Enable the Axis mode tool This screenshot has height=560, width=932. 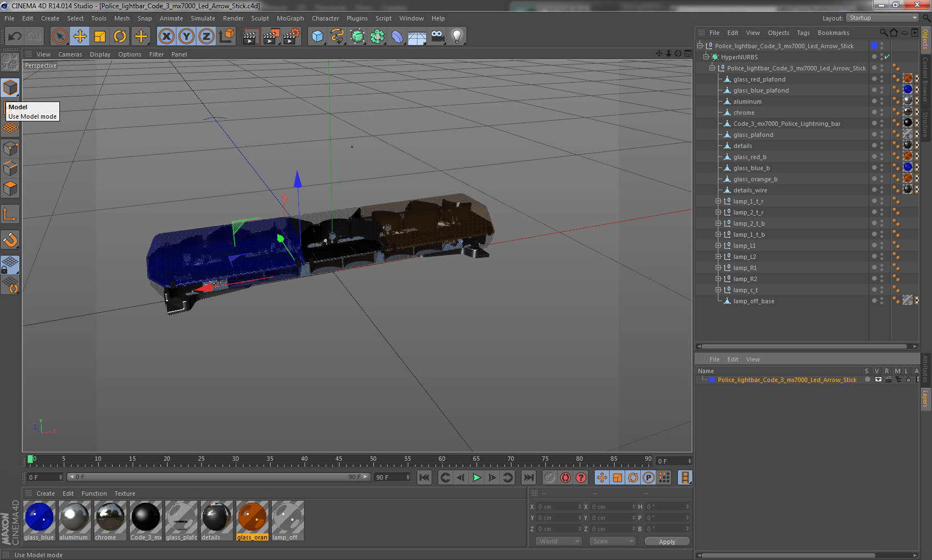[x=10, y=215]
